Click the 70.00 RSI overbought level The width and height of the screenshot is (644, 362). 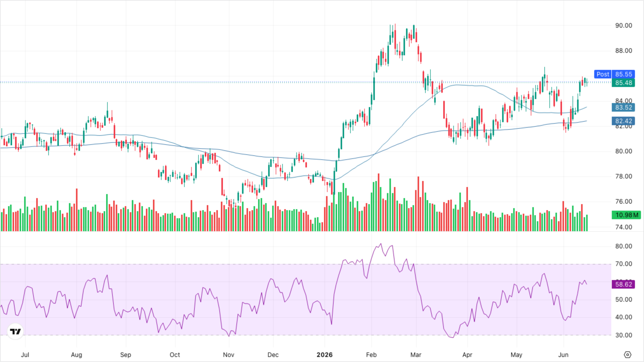click(624, 264)
